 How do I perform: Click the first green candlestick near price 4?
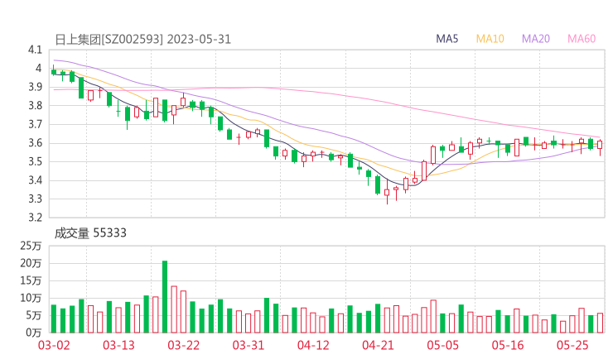tap(54, 71)
